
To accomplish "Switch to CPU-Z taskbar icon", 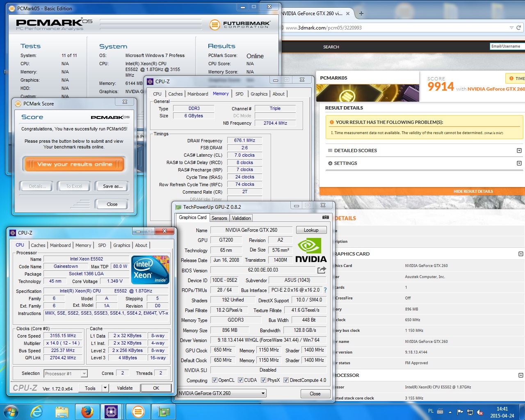I will tap(111, 411).
